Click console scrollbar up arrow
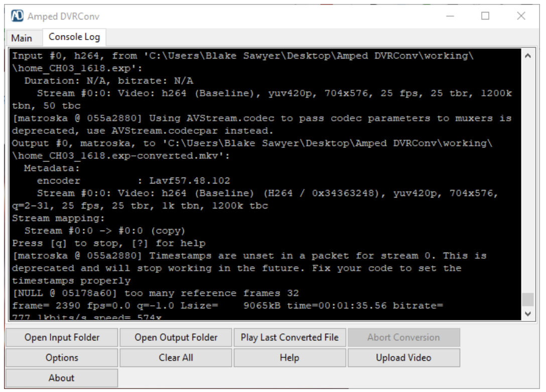 [x=528, y=56]
